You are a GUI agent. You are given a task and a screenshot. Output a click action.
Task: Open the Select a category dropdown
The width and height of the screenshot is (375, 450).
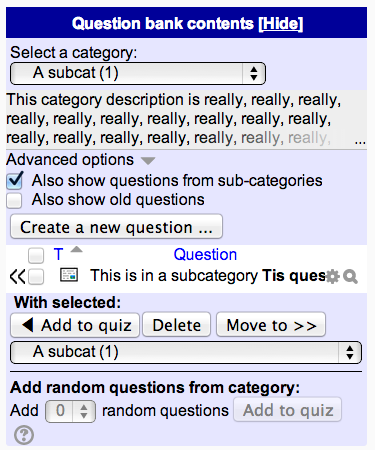click(x=138, y=73)
